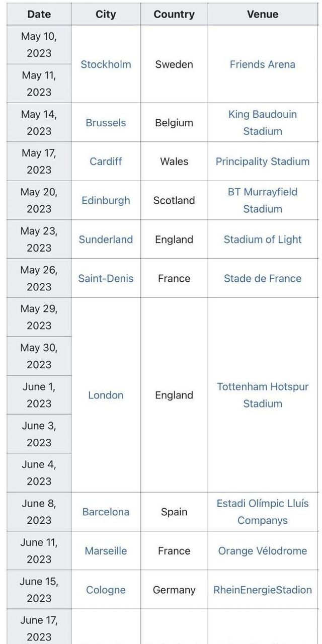Click the Friends Arena venue link
322x644 pixels.
pyautogui.click(x=262, y=64)
